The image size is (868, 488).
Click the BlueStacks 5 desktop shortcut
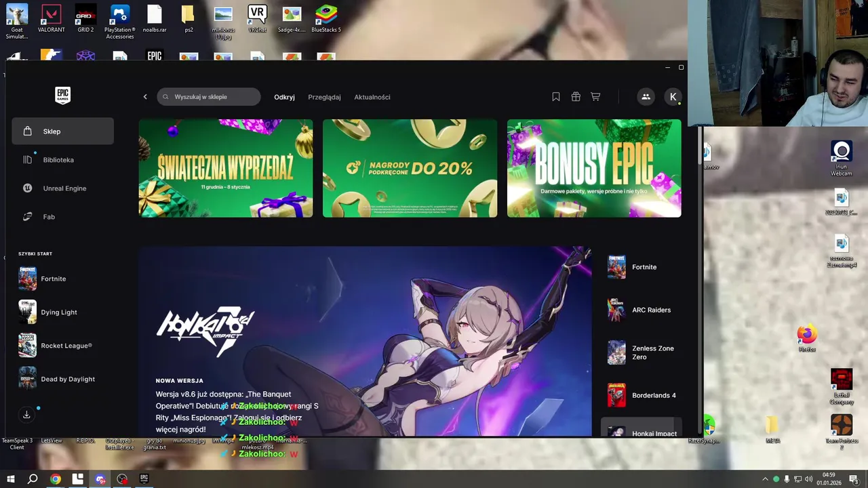click(x=326, y=19)
